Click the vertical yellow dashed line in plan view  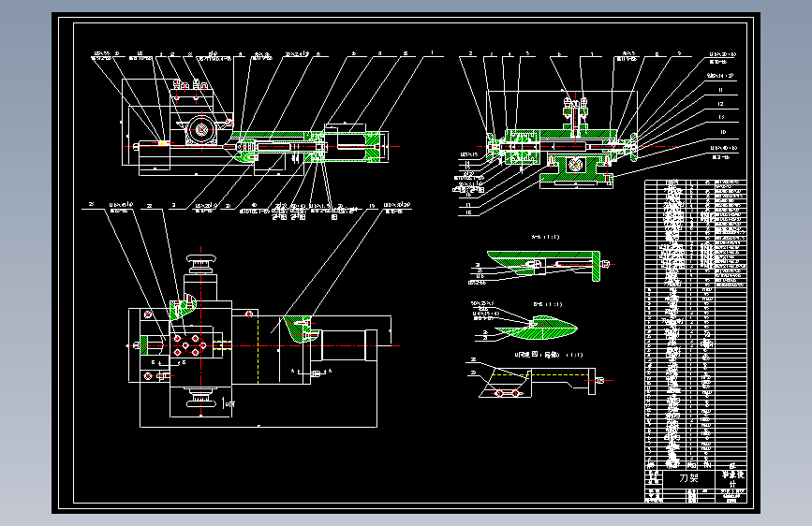(258, 348)
